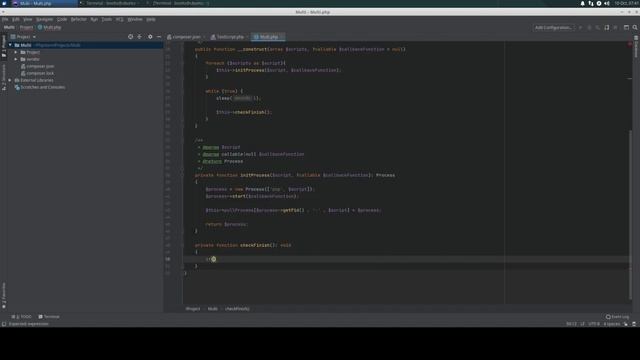Viewport: 640px width, 360px height.
Task: Click Multi in editor breadcrumbs
Action: [x=213, y=309]
